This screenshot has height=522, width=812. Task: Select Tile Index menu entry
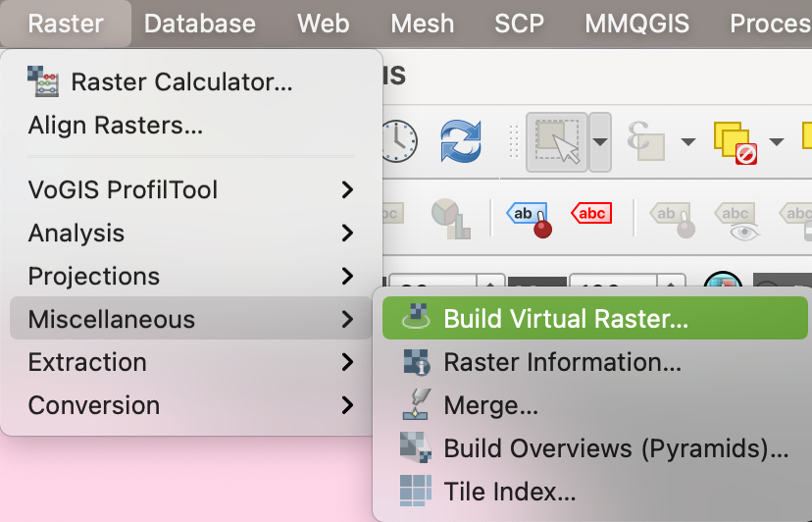coord(509,492)
